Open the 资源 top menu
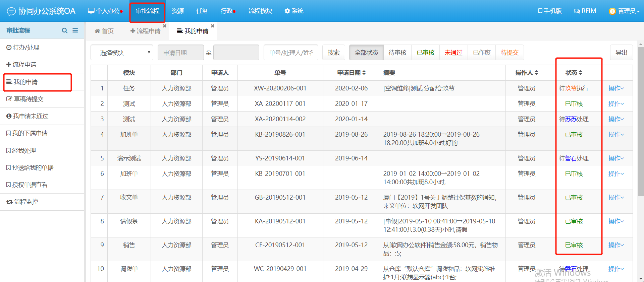Image resolution: width=644 pixels, height=282 pixels. (178, 11)
